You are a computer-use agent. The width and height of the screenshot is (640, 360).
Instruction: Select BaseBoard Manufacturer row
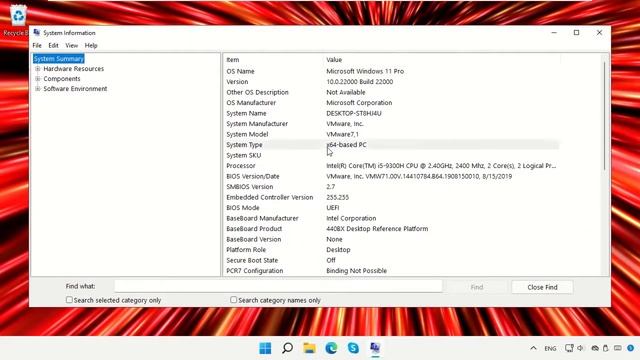[392, 218]
